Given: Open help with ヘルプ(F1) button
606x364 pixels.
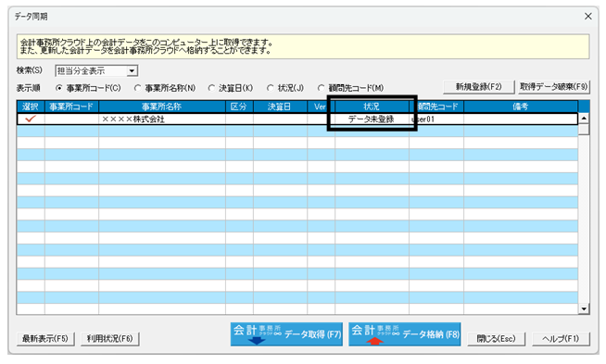Looking at the screenshot, I should [x=561, y=339].
